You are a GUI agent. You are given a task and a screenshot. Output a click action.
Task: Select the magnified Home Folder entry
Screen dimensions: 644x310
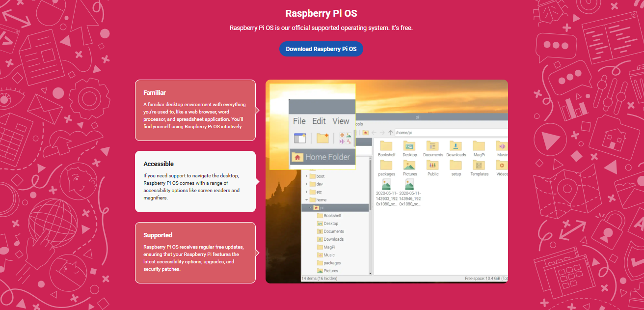(322, 157)
